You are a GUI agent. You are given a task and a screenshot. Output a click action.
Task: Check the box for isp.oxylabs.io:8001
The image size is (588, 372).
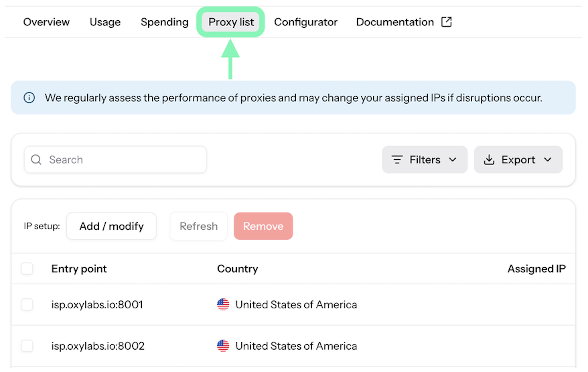pos(27,305)
